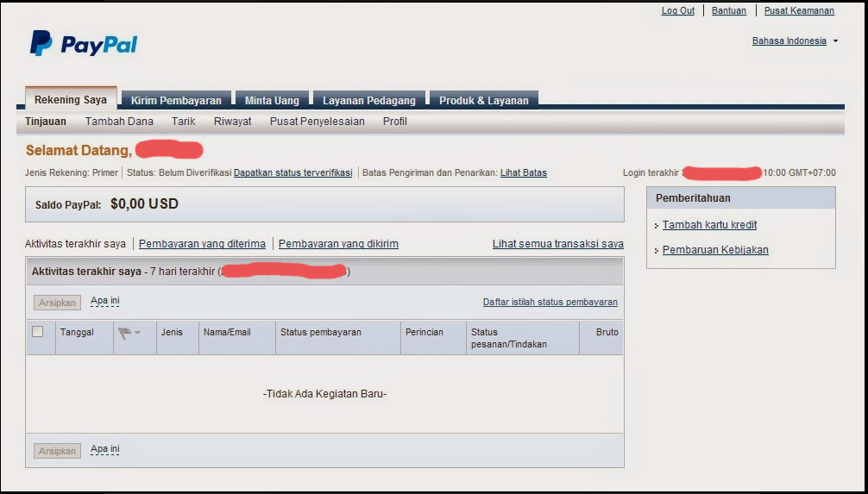
Task: Open the Produk & Layanan tab
Action: pos(484,100)
